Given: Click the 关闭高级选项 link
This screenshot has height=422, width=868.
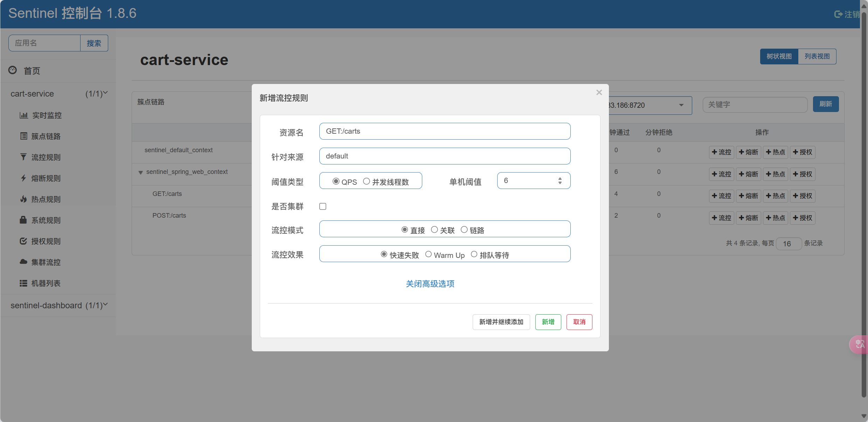Looking at the screenshot, I should (x=430, y=284).
